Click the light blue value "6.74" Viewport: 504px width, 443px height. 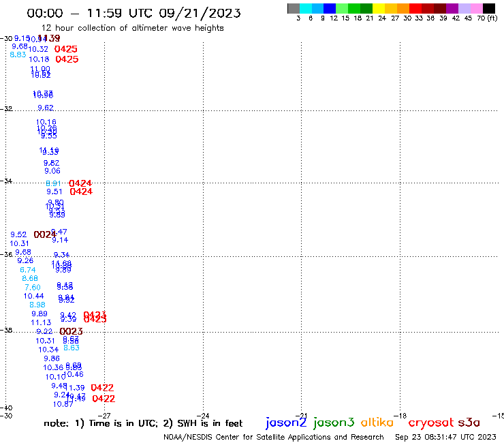[x=28, y=270]
